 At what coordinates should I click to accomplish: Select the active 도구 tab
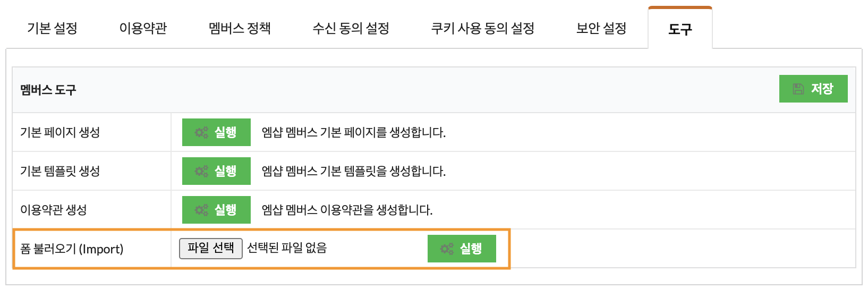(x=680, y=29)
